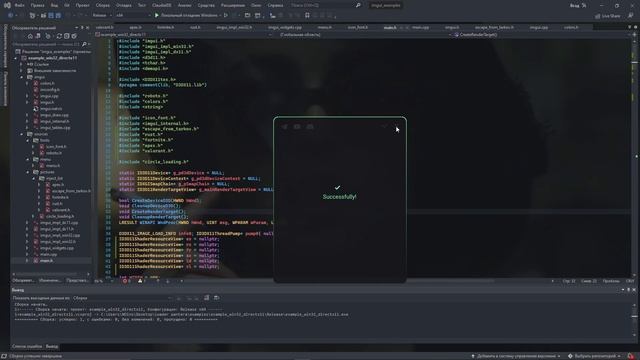
Task: Select roboto.h in Solution Explorer
Action: pos(53,153)
